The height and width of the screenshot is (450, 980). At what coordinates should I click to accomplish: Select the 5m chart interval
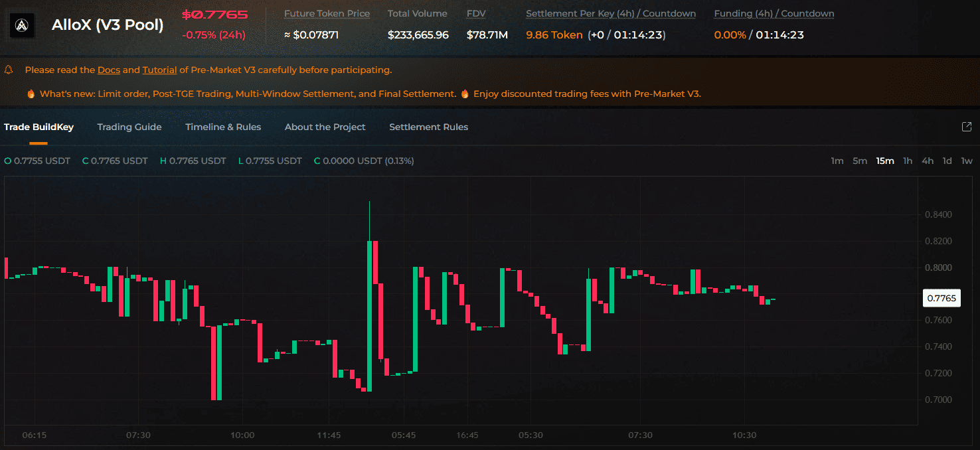point(860,161)
